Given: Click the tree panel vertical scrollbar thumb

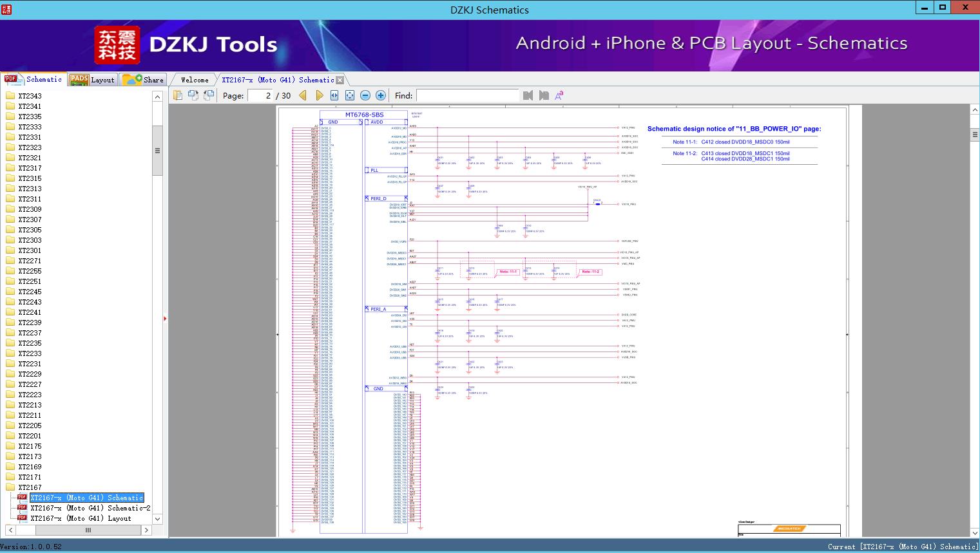Looking at the screenshot, I should coord(157,151).
